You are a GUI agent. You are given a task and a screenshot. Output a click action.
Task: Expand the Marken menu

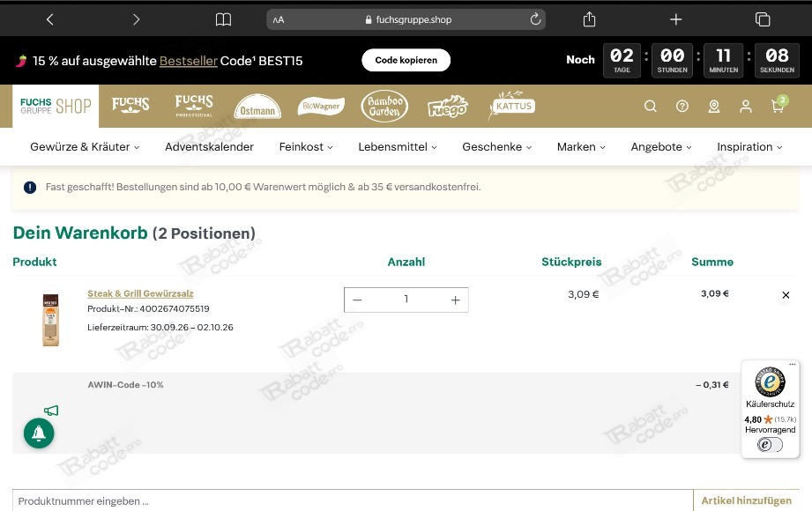[581, 147]
